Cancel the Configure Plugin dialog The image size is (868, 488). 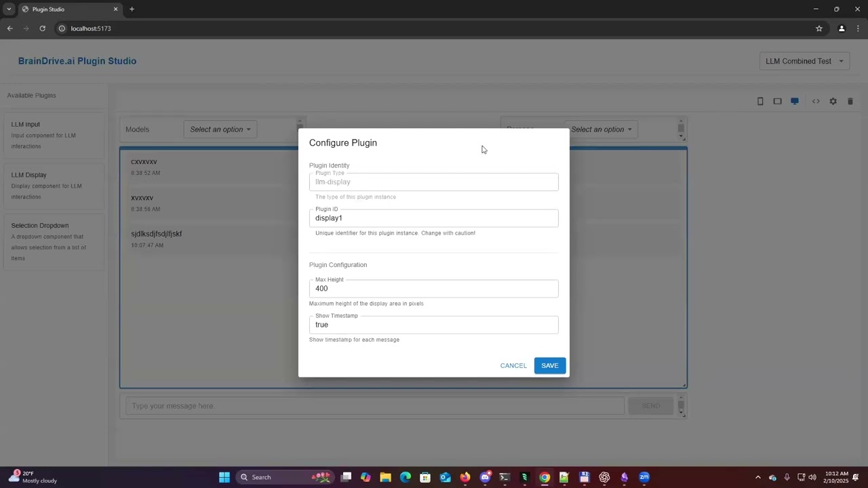point(513,365)
